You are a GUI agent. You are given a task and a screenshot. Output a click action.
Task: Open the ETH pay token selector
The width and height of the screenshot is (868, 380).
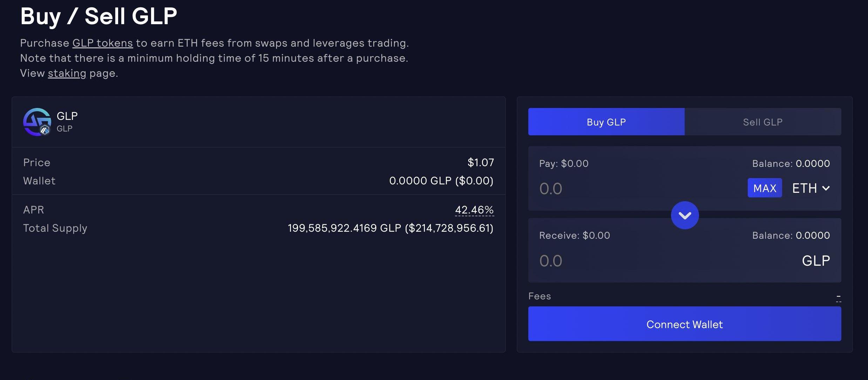[x=810, y=188]
